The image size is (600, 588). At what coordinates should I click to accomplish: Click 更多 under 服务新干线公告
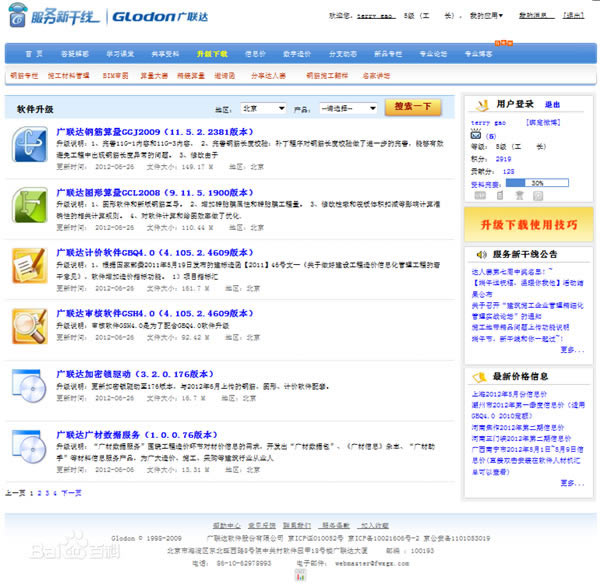[572, 350]
